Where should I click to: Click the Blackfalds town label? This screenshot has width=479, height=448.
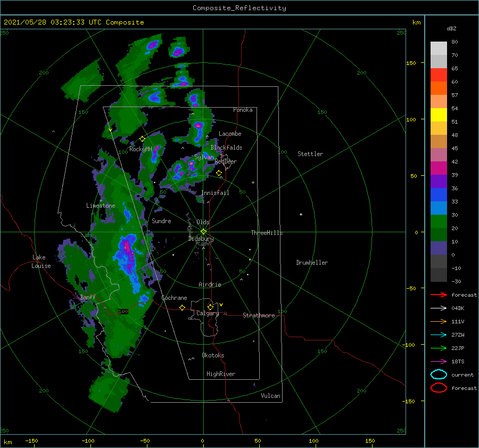(226, 148)
